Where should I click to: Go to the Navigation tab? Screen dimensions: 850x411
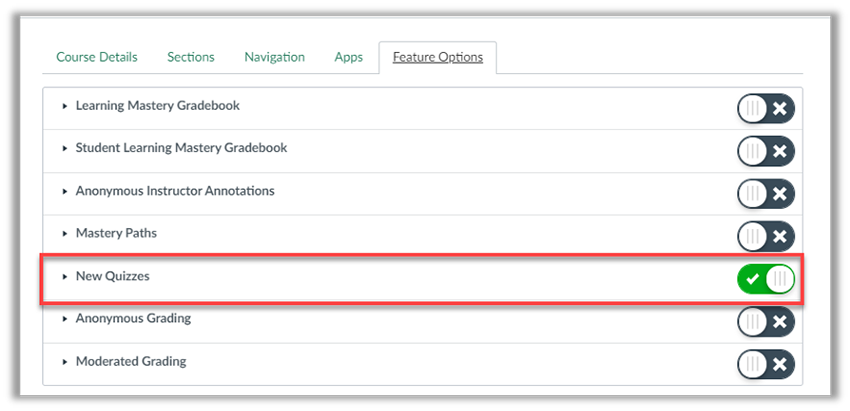coord(275,57)
